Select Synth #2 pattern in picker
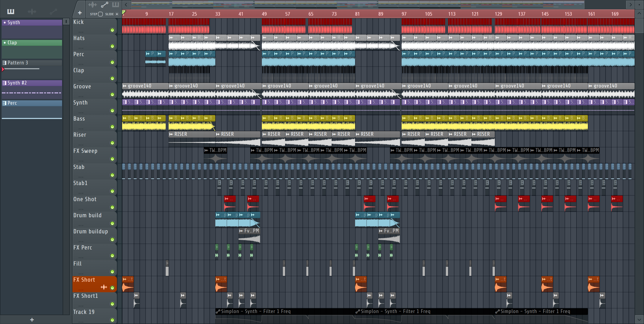 pos(17,83)
